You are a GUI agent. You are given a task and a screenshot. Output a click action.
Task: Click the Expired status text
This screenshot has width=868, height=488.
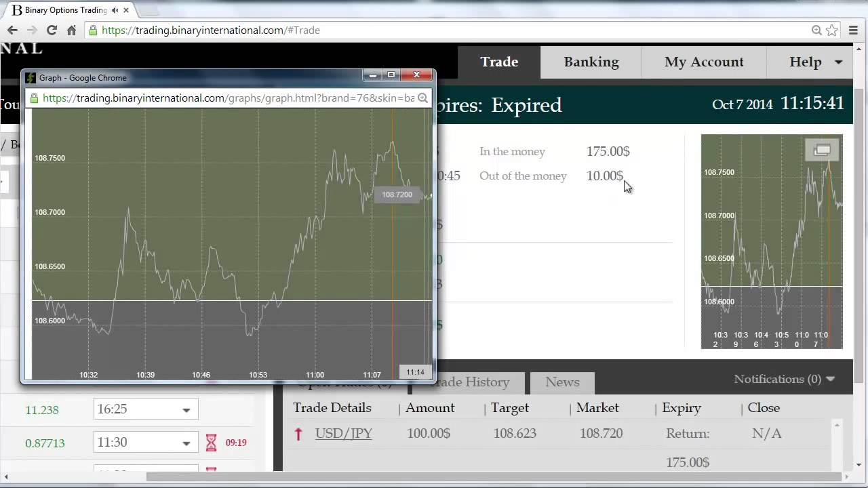pos(526,105)
